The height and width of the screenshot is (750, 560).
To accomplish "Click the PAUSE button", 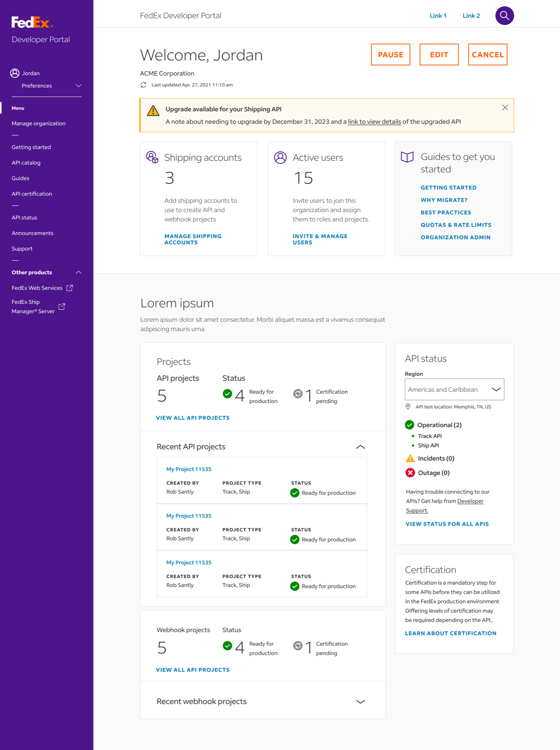I will click(x=390, y=55).
